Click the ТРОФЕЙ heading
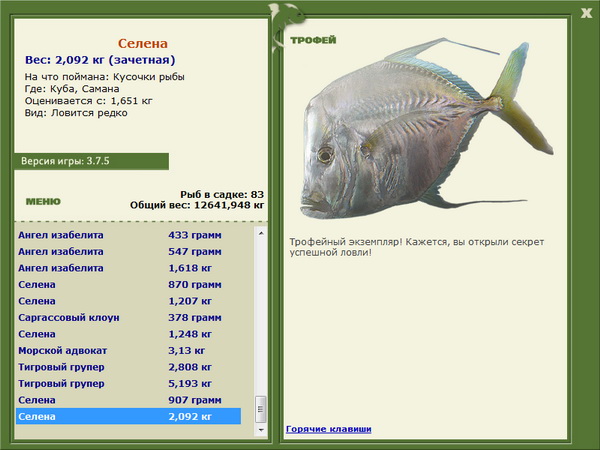Image resolution: width=600 pixels, height=450 pixels. pos(313,40)
